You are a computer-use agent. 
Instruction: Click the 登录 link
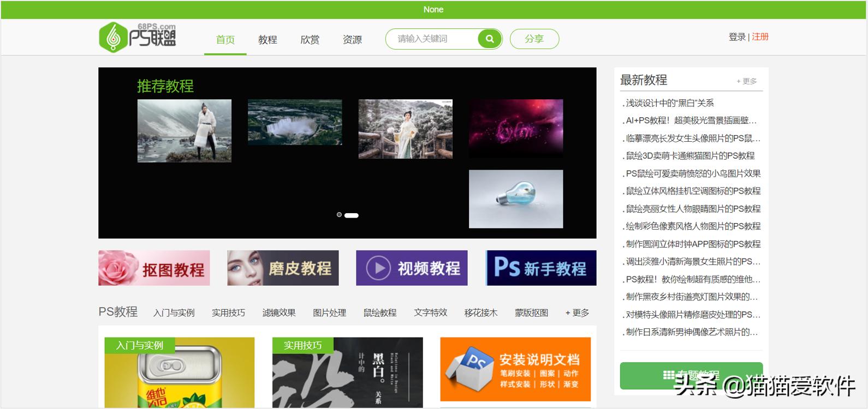(737, 37)
